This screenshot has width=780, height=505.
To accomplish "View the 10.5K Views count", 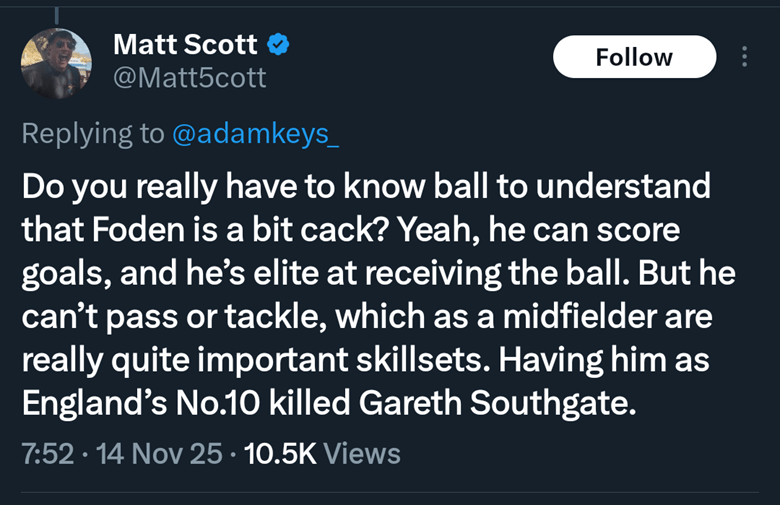I will [280, 453].
